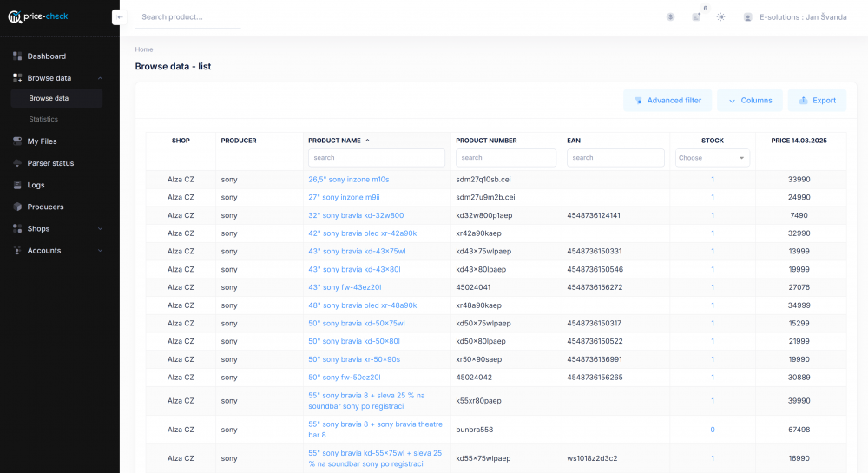
Task: Click the filter funnel icon in Advanced filter
Action: pyautogui.click(x=638, y=101)
